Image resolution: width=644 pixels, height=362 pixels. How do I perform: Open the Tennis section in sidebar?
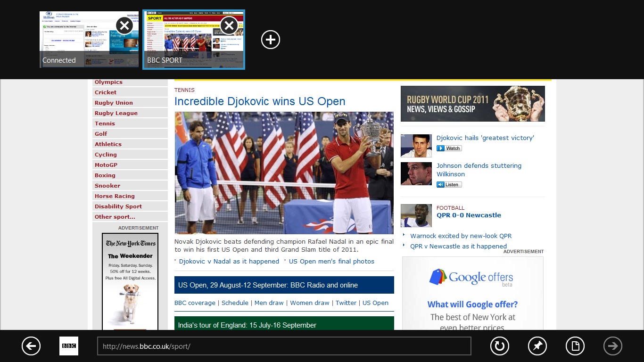click(105, 123)
